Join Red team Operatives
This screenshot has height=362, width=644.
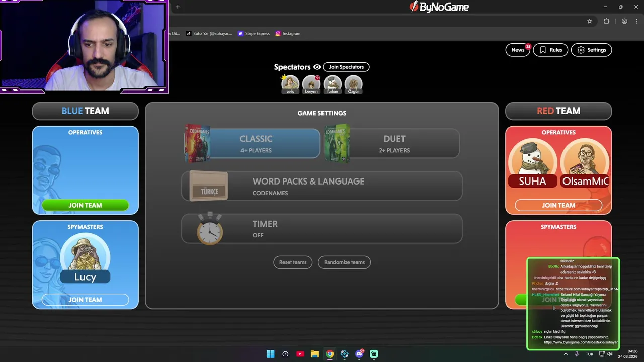(558, 205)
